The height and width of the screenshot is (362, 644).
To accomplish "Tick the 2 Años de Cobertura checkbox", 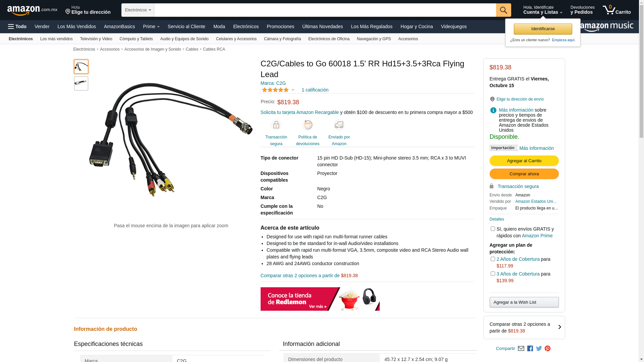I will click(493, 259).
